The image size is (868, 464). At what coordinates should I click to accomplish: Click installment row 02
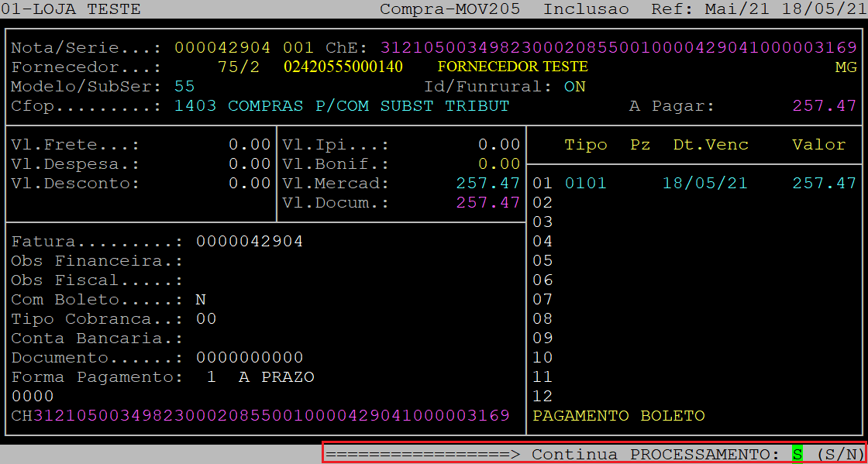542,203
